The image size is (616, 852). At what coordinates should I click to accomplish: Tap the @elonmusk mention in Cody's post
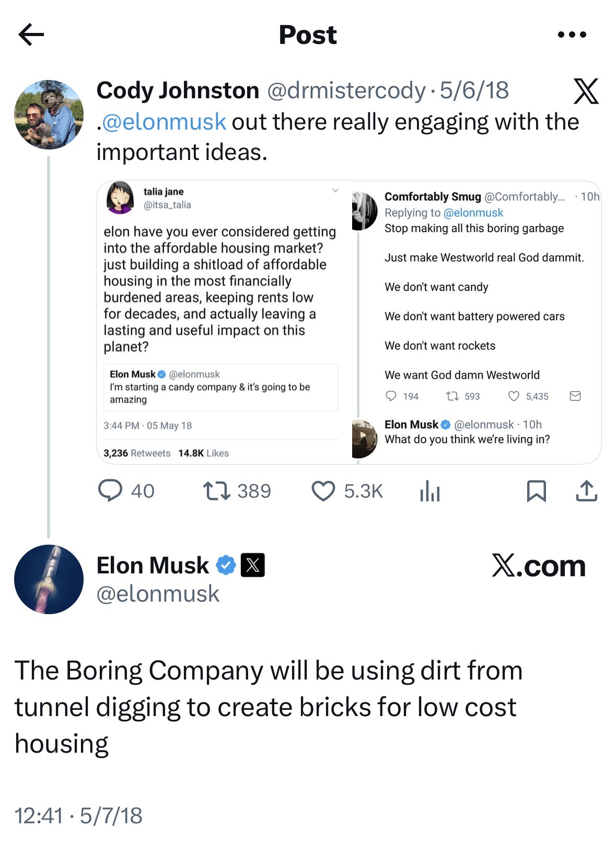click(x=164, y=122)
